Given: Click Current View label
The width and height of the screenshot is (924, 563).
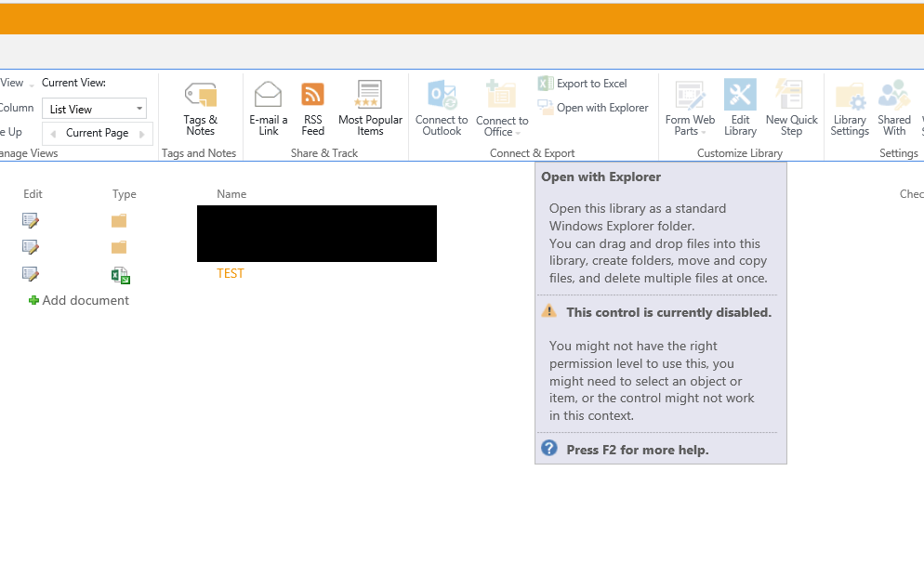Looking at the screenshot, I should click(x=73, y=83).
